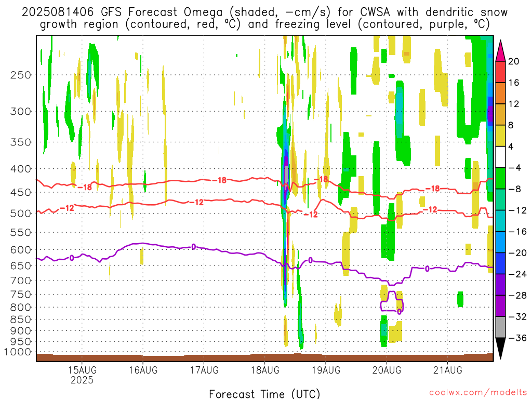Pick the green -4 to -8 colorbar swatch
532x399 pixels.
pos(500,178)
